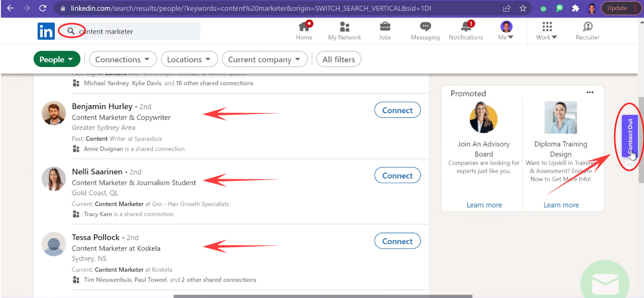Screen dimensions: 644x298
Task: Open Tracy Kam shared connection link
Action: point(98,214)
